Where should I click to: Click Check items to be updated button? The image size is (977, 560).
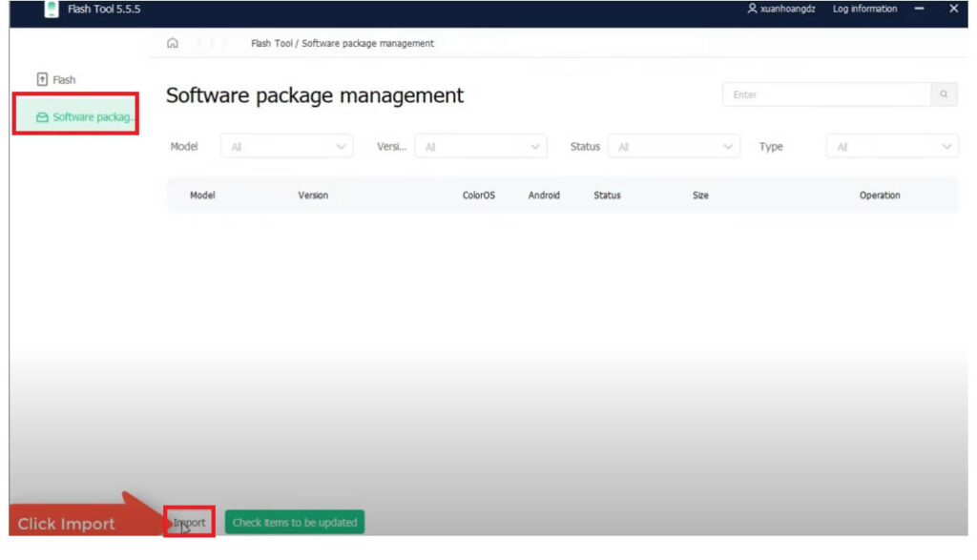pos(295,523)
